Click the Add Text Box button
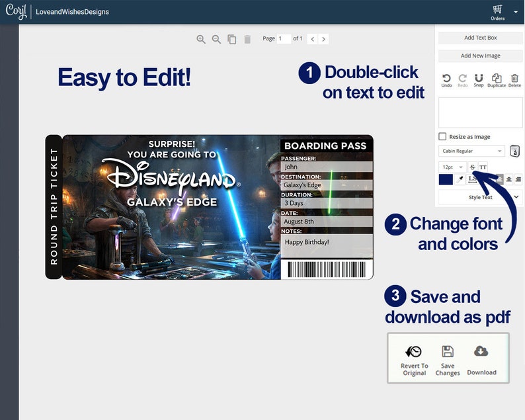525x420 pixels. coord(480,38)
